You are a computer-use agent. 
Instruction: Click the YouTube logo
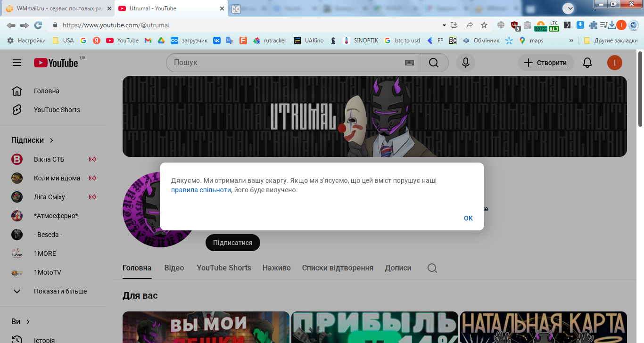(x=56, y=63)
